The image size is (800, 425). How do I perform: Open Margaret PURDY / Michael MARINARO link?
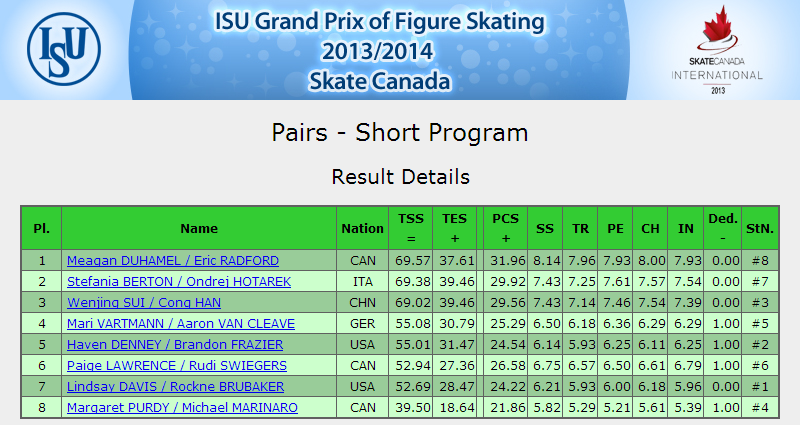(x=183, y=407)
